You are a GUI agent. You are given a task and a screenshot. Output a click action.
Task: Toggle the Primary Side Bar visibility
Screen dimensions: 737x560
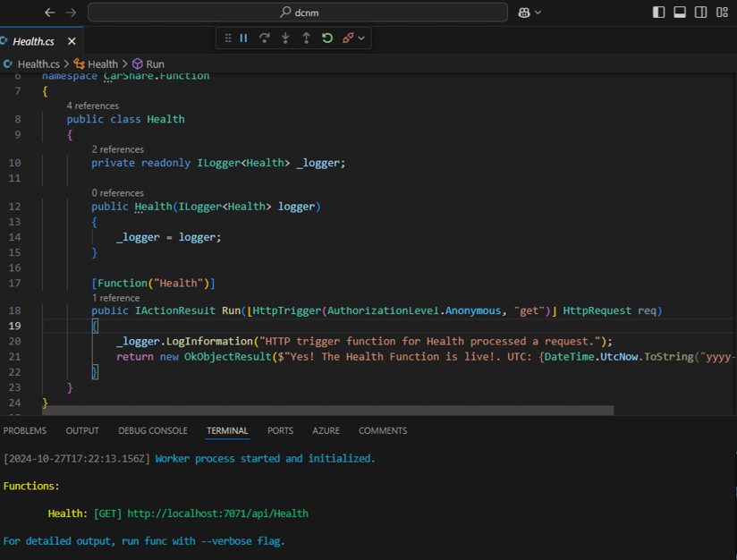point(658,13)
